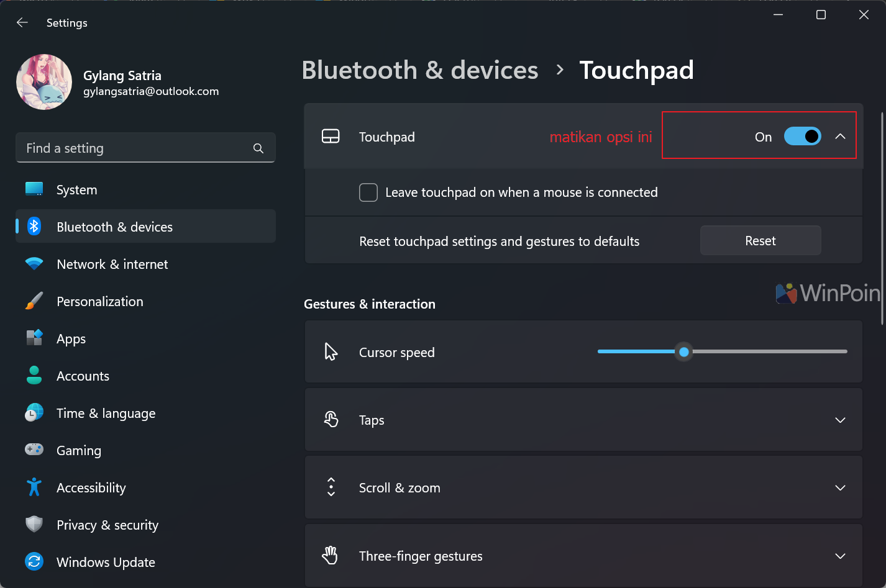886x588 pixels.
Task: Expand the Scroll & zoom section
Action: [x=840, y=488]
